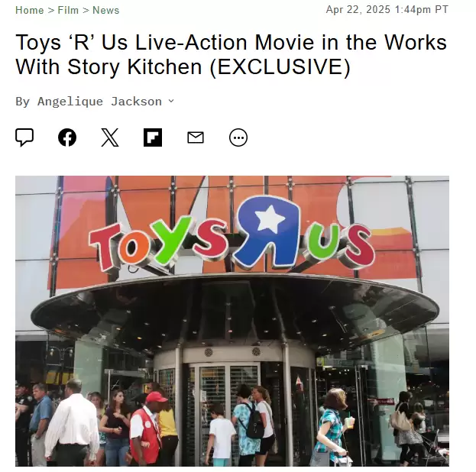Open the Toys R Us storefront photo
Viewport: 476px width, 472px height.
(x=232, y=321)
